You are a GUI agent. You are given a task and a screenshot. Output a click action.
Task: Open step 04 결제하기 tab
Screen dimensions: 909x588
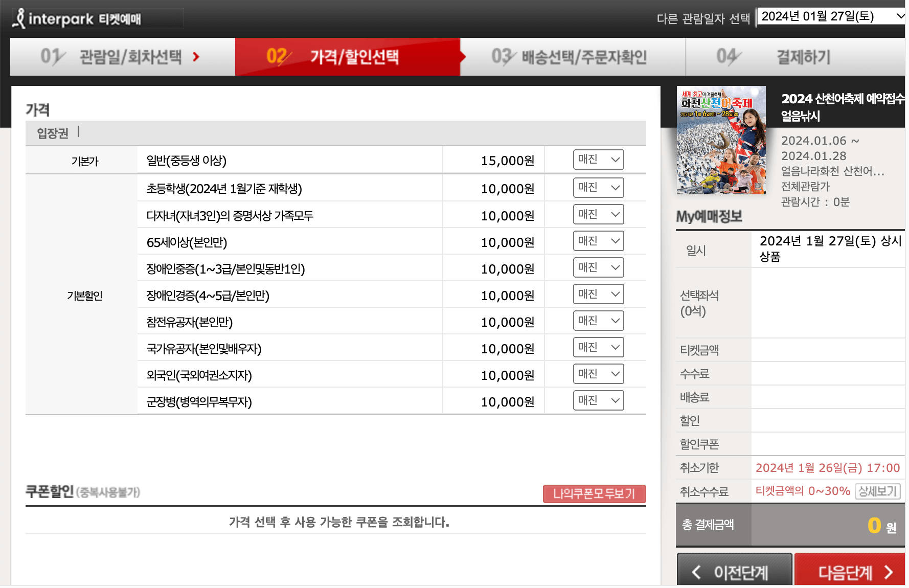click(x=796, y=57)
